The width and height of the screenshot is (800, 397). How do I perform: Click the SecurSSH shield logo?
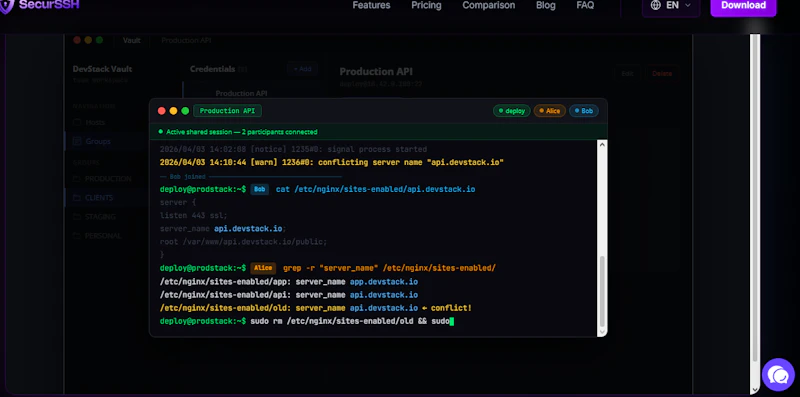coord(6,6)
